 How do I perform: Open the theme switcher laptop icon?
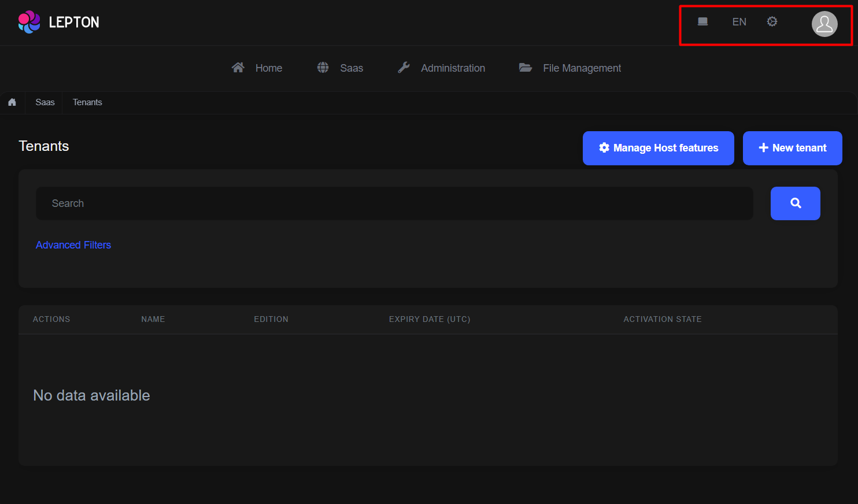coord(702,21)
